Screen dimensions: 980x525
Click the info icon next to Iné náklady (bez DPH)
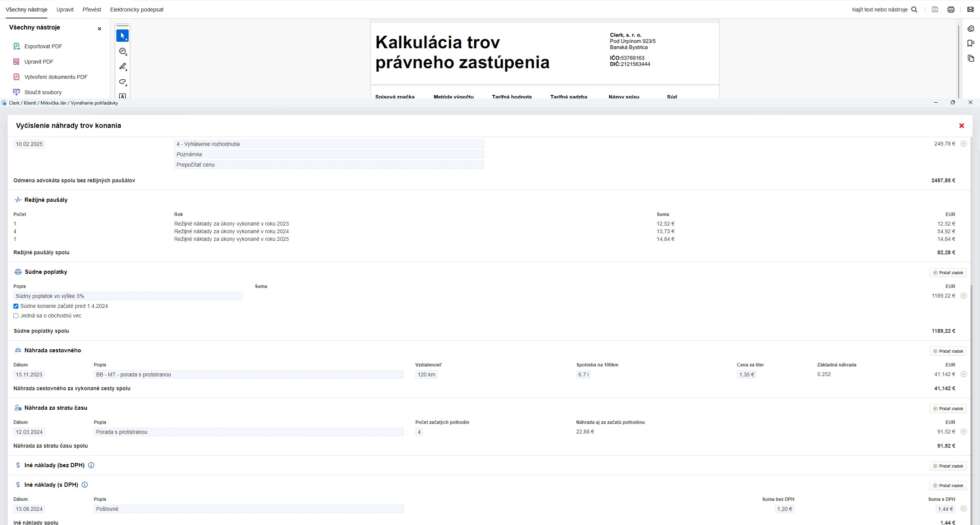click(91, 465)
